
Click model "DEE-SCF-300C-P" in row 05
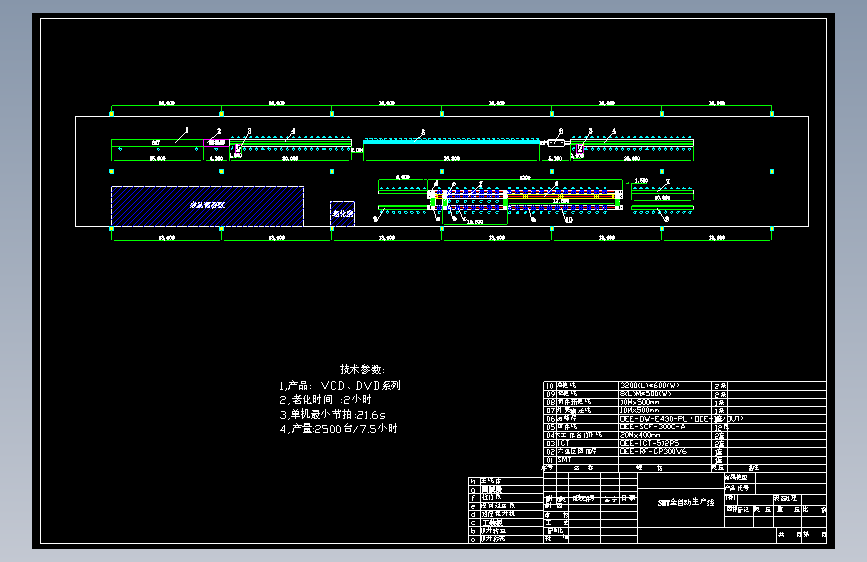point(652,427)
